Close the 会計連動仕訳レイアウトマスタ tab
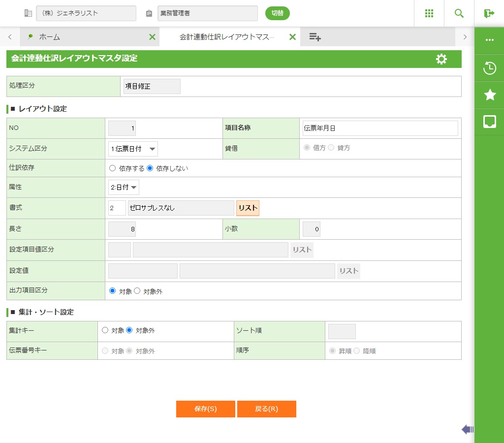 292,37
